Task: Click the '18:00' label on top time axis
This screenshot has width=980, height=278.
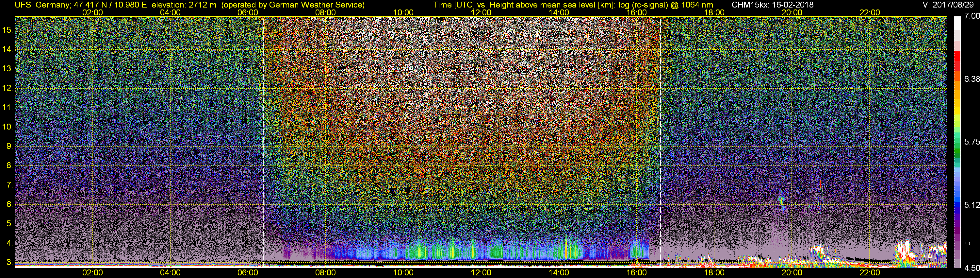Action: coord(714,12)
